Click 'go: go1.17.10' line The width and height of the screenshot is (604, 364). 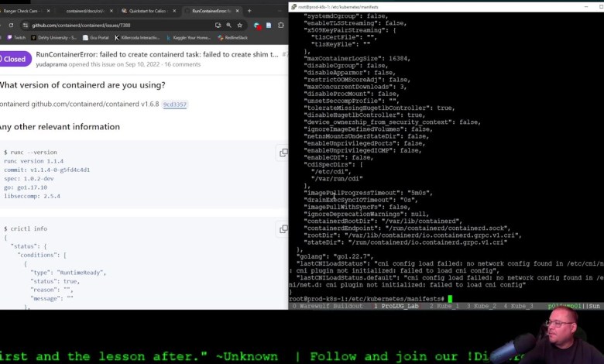[x=26, y=187]
